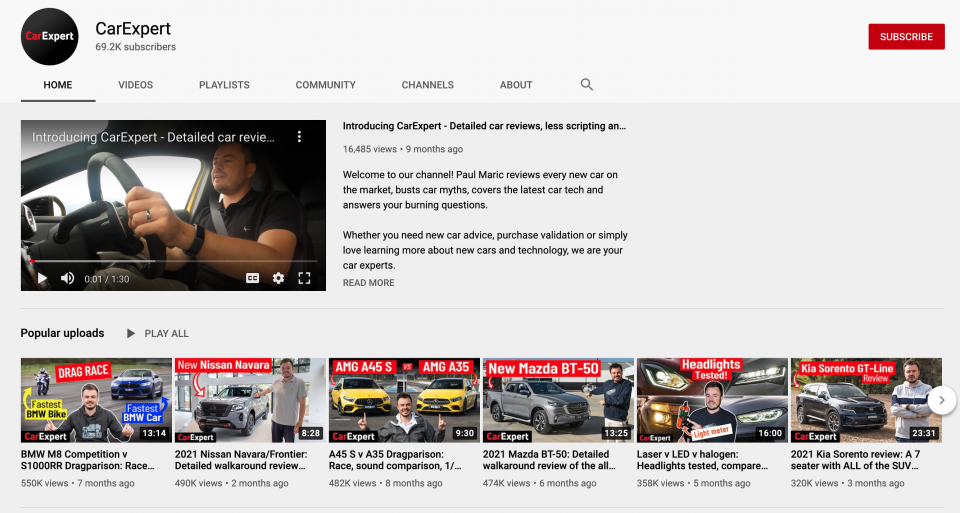This screenshot has width=960, height=513.
Task: Open Kia Sorento GT-Line review thumbnail
Action: tap(866, 400)
